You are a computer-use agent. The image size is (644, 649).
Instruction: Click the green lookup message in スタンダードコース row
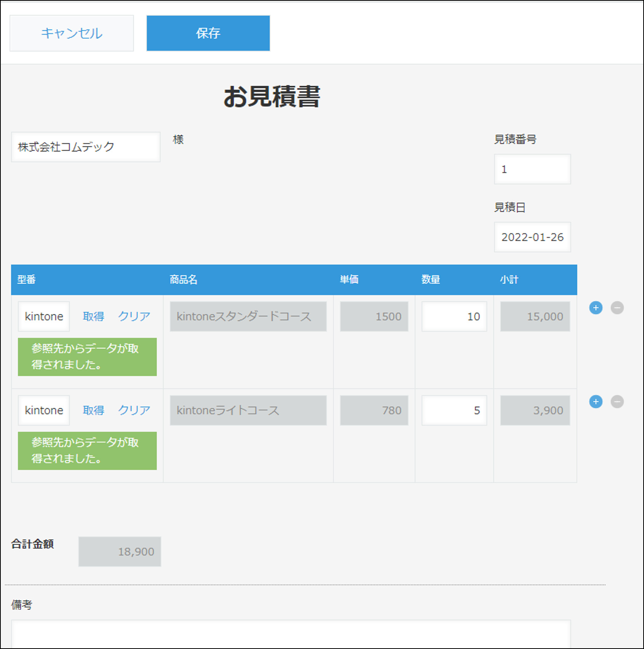tap(87, 357)
